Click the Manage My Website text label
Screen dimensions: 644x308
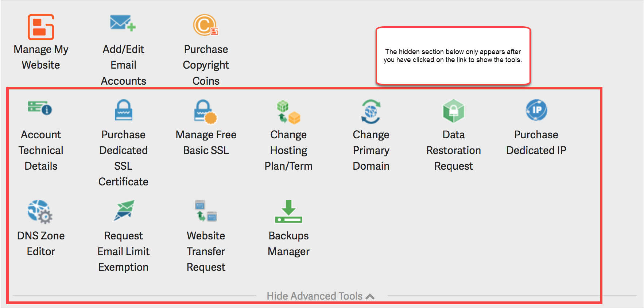pos(41,57)
